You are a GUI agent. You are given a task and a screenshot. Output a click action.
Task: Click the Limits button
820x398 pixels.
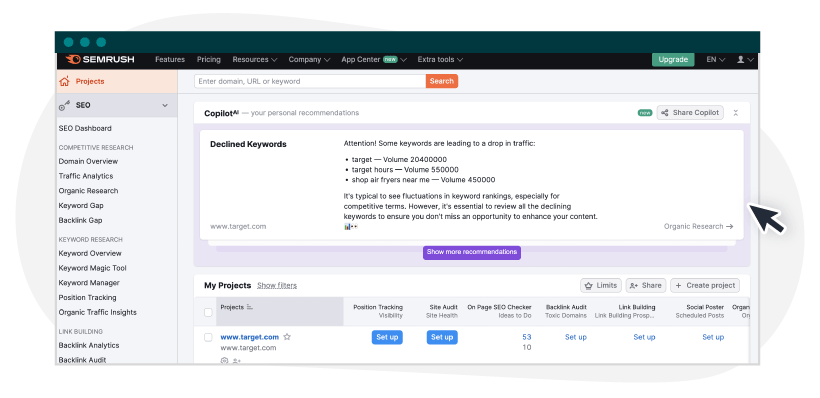(601, 286)
